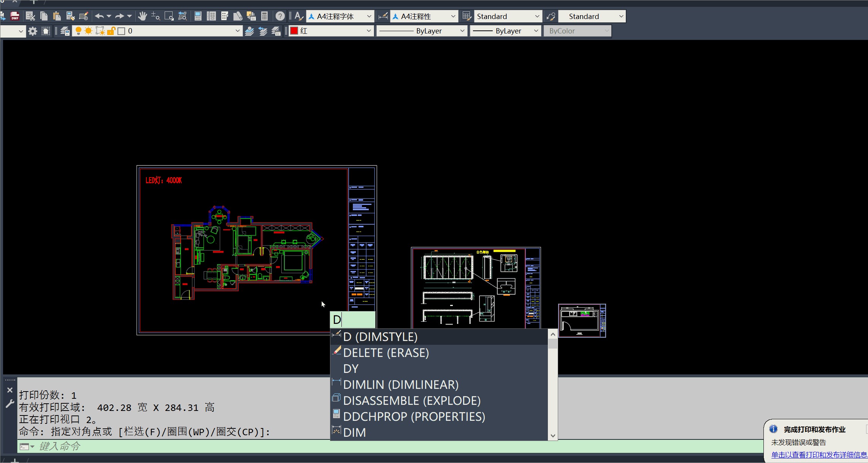868x463 pixels.
Task: Open the Dimension Style manager icon
Action: pyautogui.click(x=383, y=16)
